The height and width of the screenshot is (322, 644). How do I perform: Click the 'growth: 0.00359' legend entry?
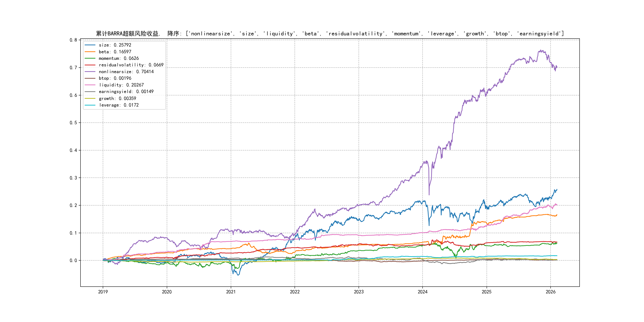click(x=117, y=99)
